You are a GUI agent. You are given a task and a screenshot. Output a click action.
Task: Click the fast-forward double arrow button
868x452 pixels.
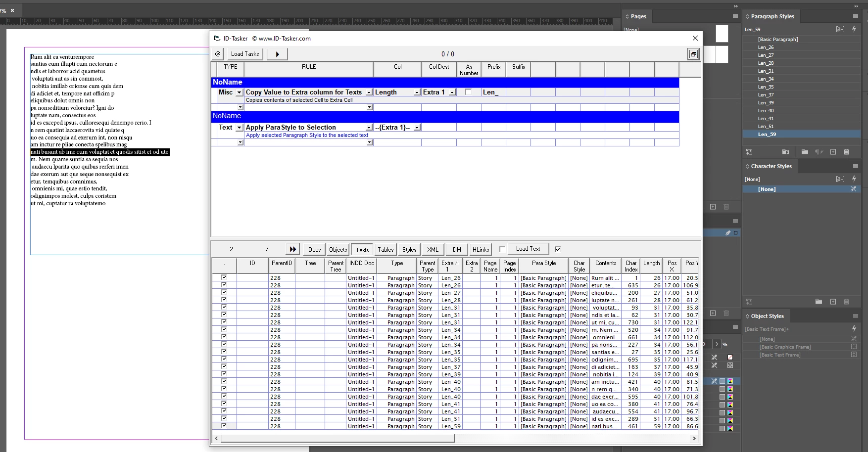pos(293,249)
